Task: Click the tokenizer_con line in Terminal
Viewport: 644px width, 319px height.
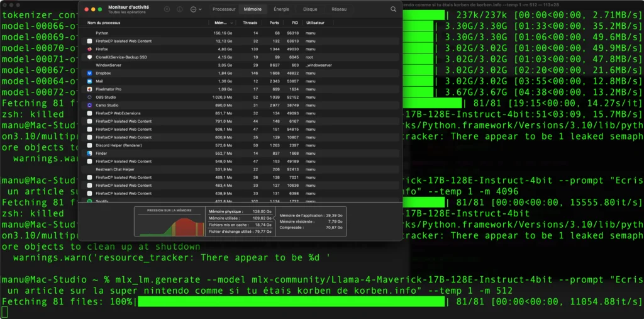Action: [40, 16]
